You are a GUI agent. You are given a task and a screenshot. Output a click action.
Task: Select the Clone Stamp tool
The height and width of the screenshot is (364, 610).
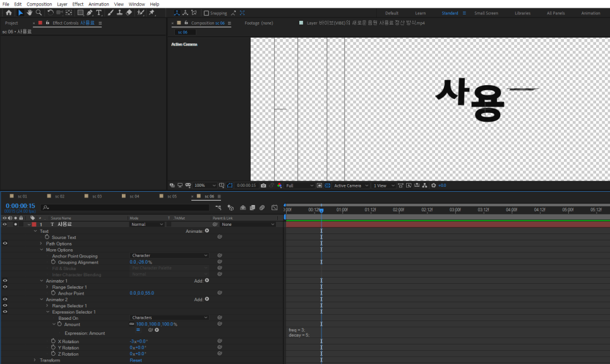pyautogui.click(x=119, y=13)
